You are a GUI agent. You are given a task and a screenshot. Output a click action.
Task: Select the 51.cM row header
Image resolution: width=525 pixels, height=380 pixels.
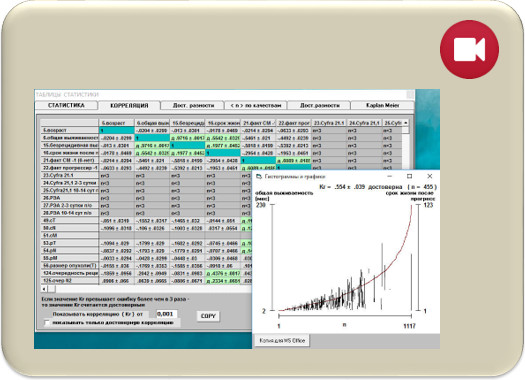coord(70,235)
